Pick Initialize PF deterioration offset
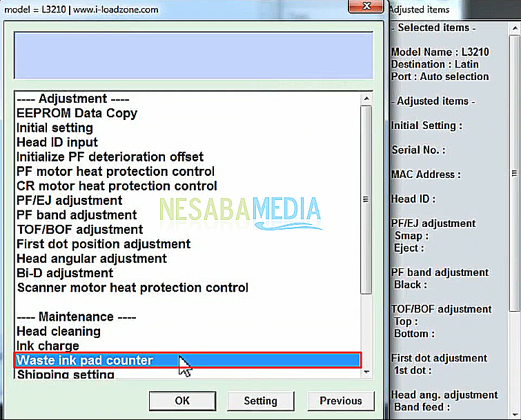521x420 pixels. (x=110, y=157)
